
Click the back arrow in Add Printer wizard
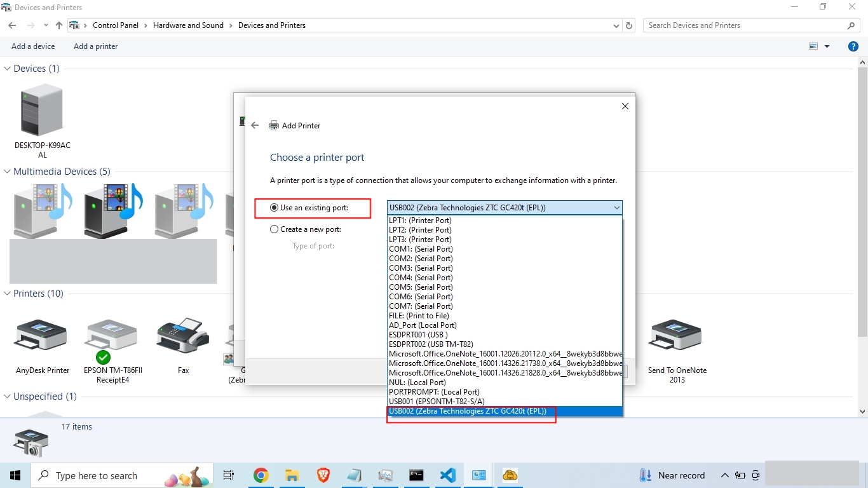coord(255,126)
